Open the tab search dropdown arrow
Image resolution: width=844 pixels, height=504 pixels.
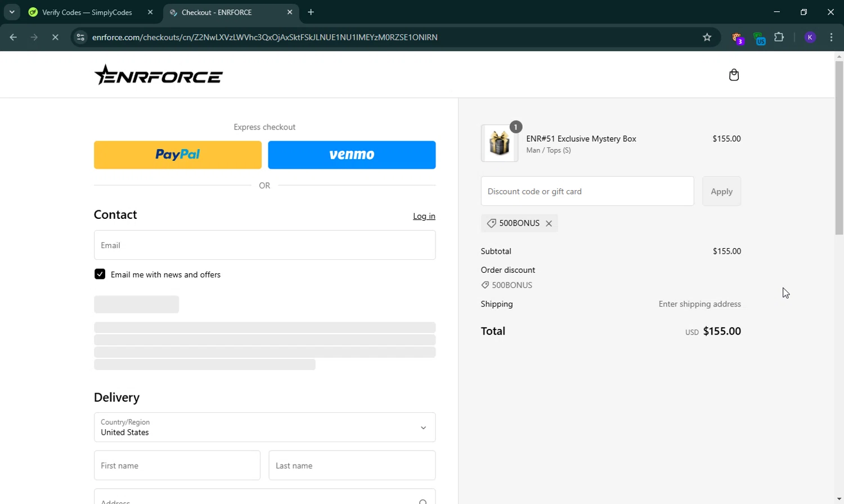(12, 12)
